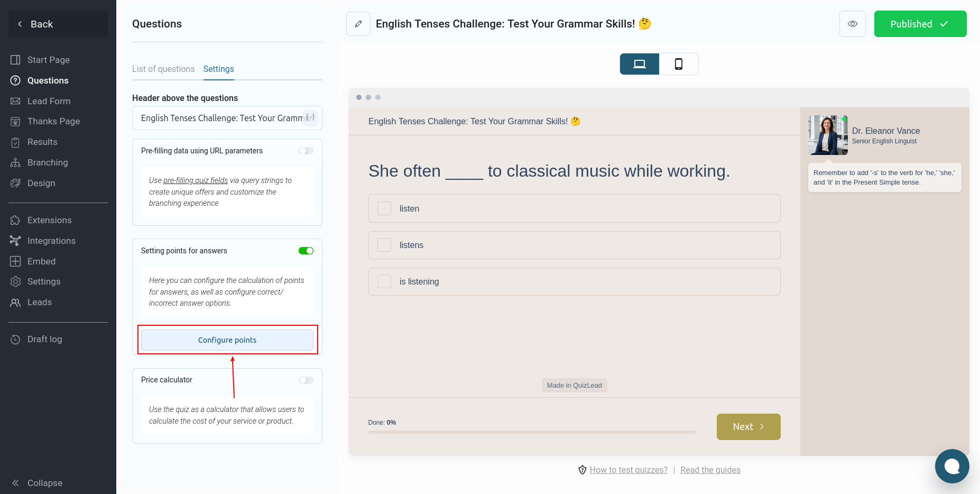Switch to mobile phone preview
Screen dimensions: 980x494
[679, 64]
